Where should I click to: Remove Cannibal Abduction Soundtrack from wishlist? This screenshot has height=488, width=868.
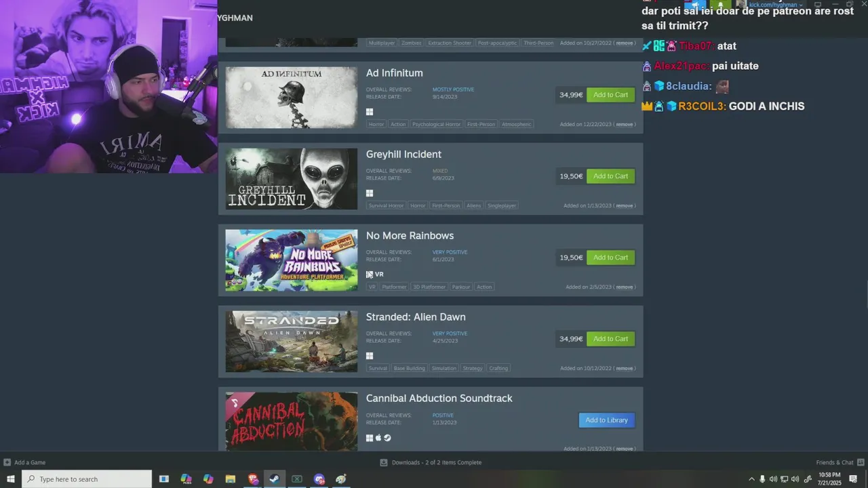pos(624,449)
